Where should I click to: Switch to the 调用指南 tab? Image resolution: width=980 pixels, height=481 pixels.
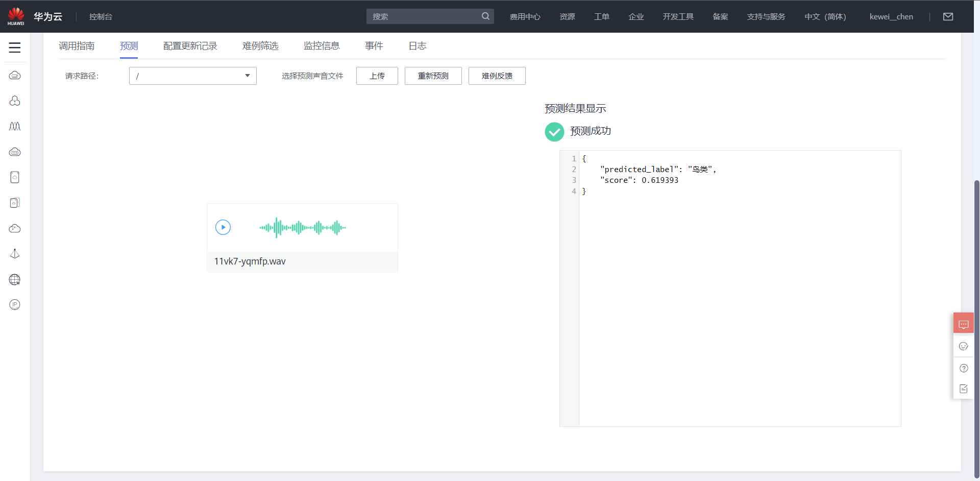77,46
